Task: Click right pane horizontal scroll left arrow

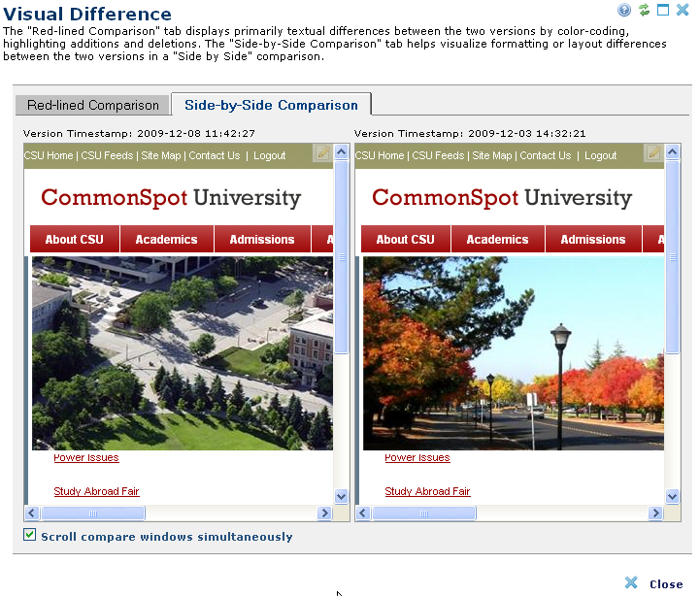Action: click(363, 514)
